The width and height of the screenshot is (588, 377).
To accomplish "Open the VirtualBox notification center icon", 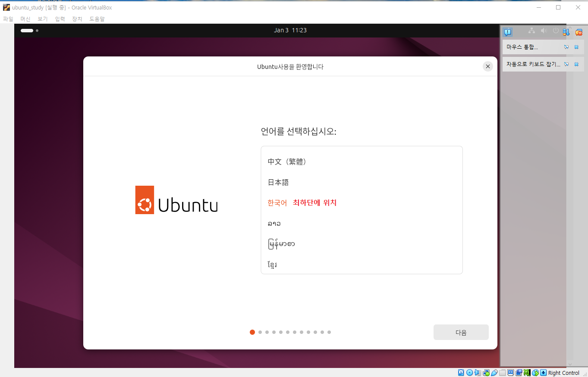I will [x=507, y=32].
